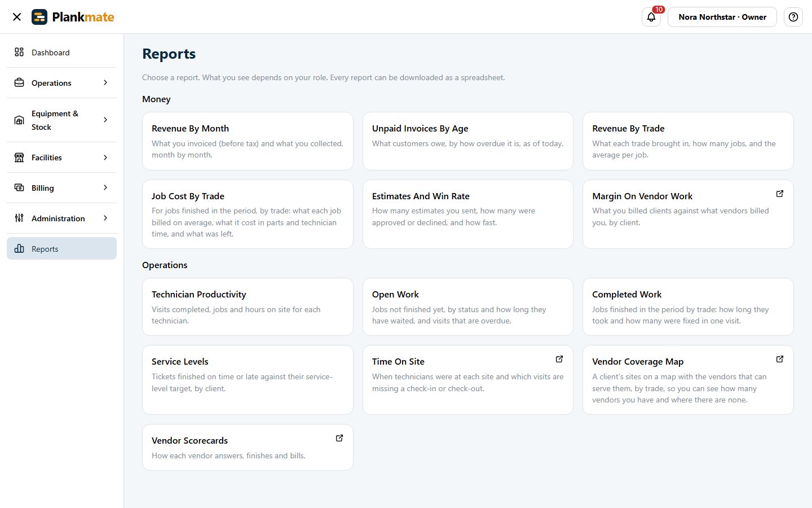This screenshot has width=812, height=508.
Task: Click the Reports bar-chart icon
Action: (19, 248)
